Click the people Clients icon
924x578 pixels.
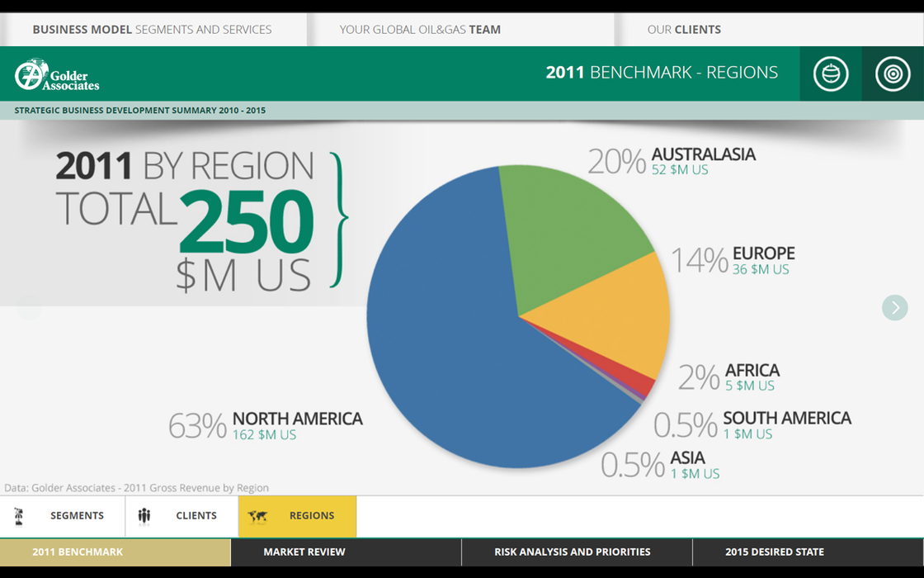click(144, 516)
